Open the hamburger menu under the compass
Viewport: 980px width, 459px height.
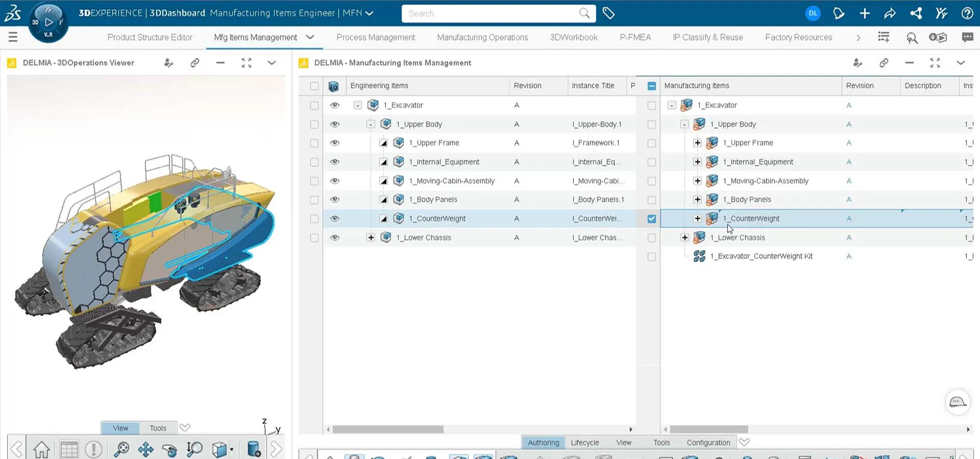tap(13, 37)
